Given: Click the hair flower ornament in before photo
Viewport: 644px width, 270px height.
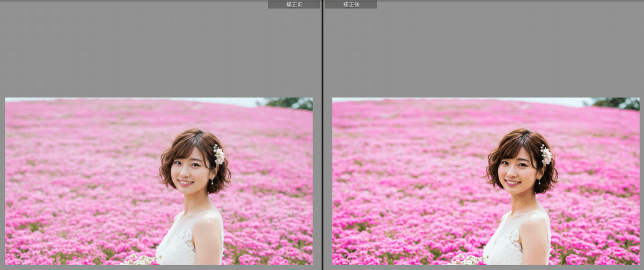Looking at the screenshot, I should (219, 155).
